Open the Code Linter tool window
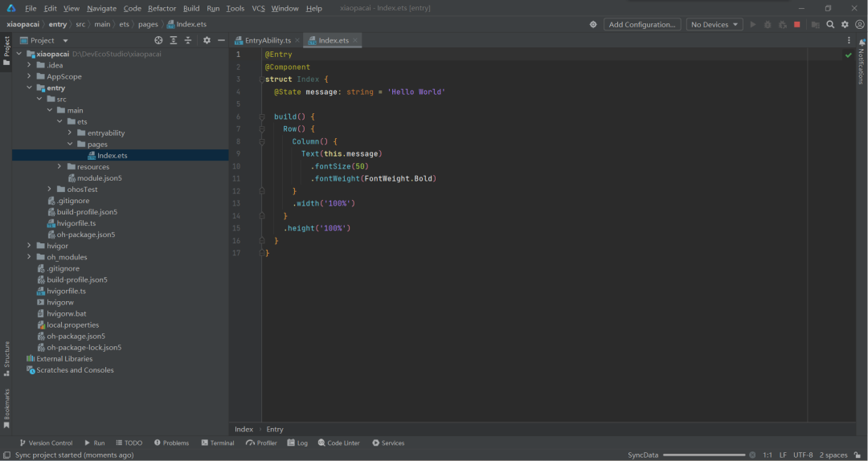The width and height of the screenshot is (868, 461). click(x=339, y=443)
